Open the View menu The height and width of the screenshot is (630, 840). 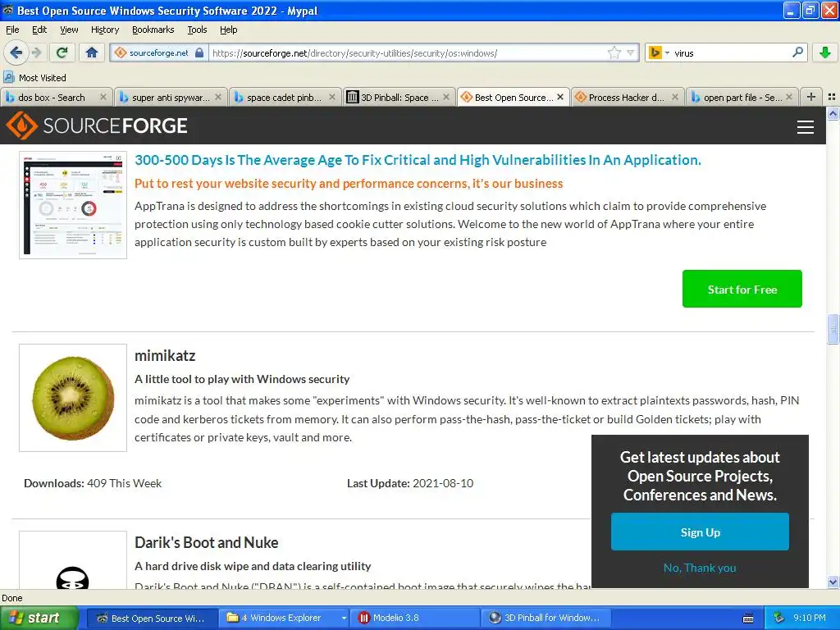[69, 30]
